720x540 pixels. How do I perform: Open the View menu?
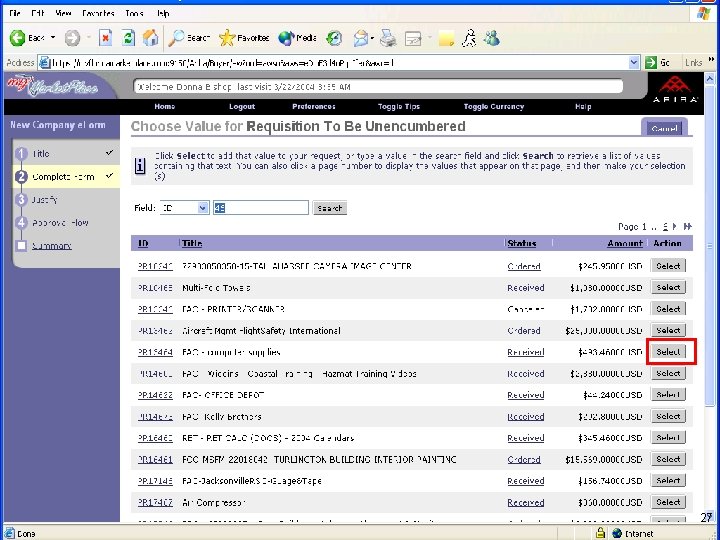coord(63,13)
